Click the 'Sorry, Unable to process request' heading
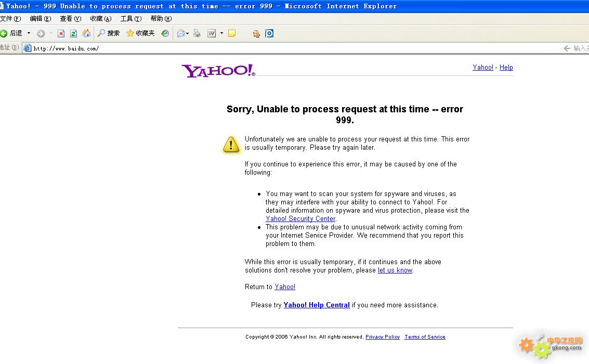The height and width of the screenshot is (364, 589). (x=345, y=114)
